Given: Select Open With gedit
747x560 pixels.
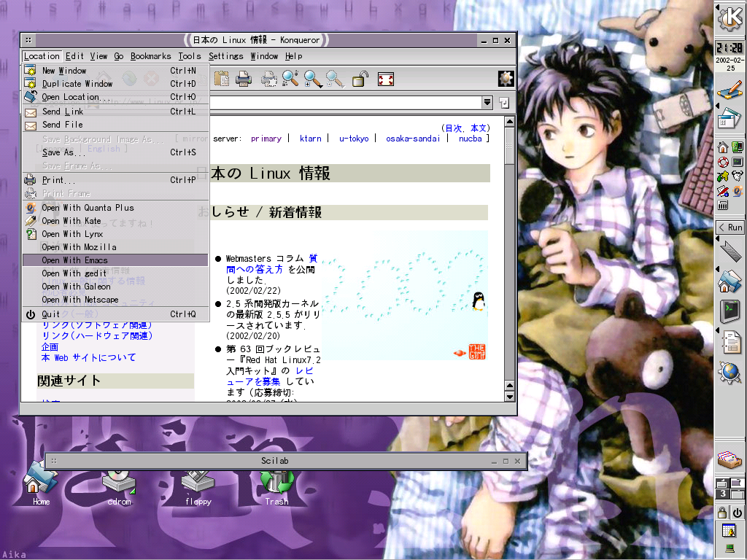Looking at the screenshot, I should [115, 273].
